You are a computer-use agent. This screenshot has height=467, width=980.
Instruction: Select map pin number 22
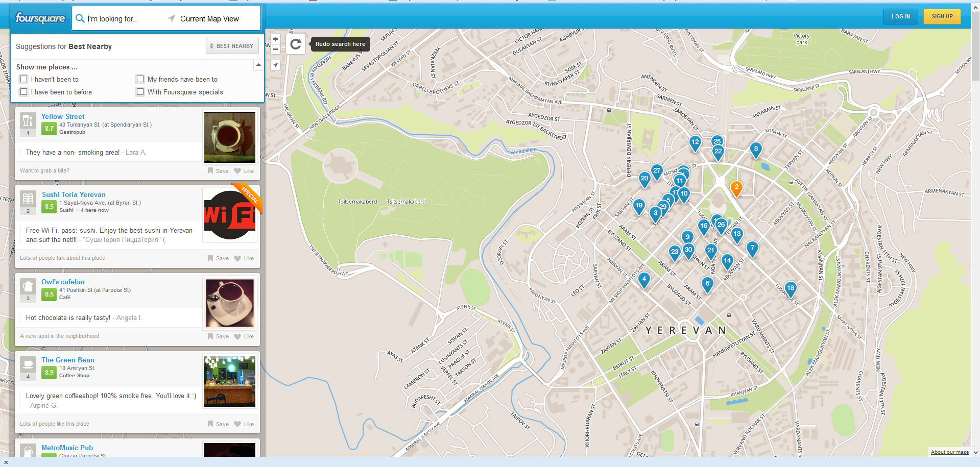pyautogui.click(x=718, y=152)
